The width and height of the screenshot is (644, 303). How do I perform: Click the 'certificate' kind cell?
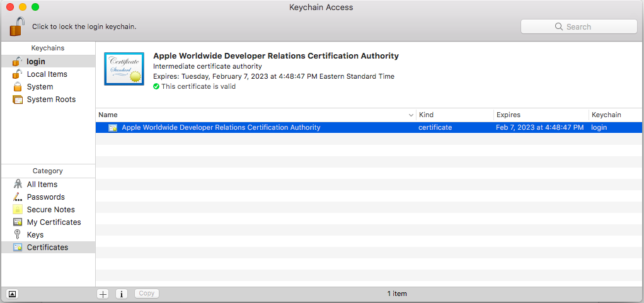(x=435, y=128)
